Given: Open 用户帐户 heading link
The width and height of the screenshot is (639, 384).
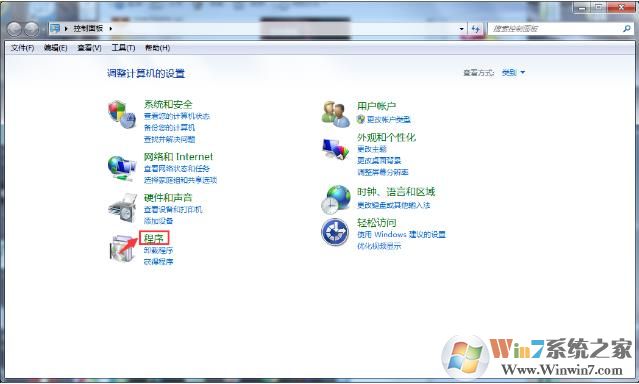Looking at the screenshot, I should (377, 106).
